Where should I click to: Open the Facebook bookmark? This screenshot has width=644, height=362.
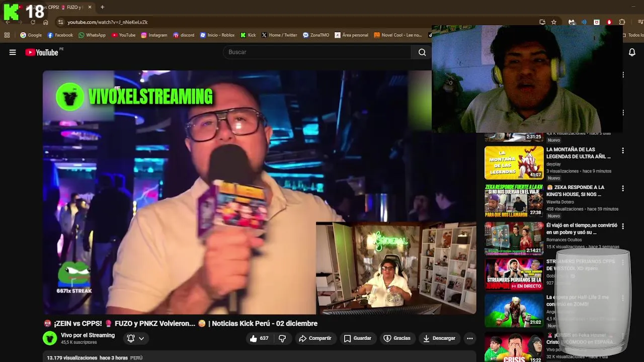[x=60, y=35]
